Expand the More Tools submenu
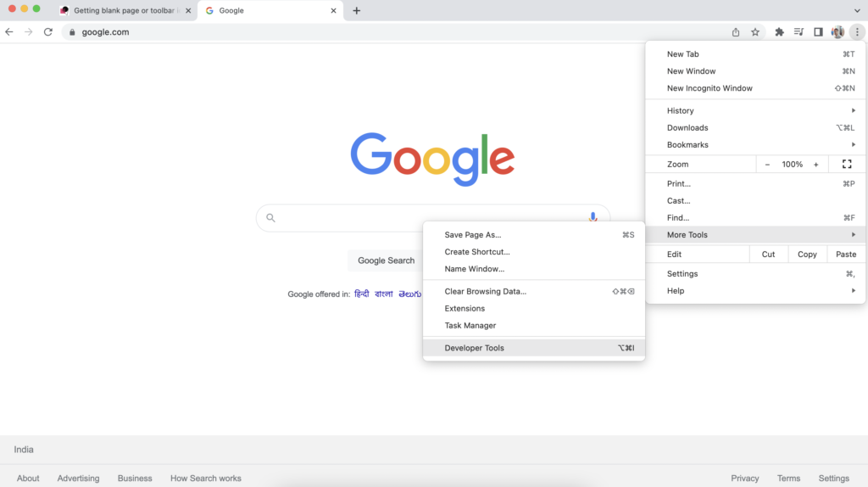Viewport: 868px width, 487px height. [755, 235]
